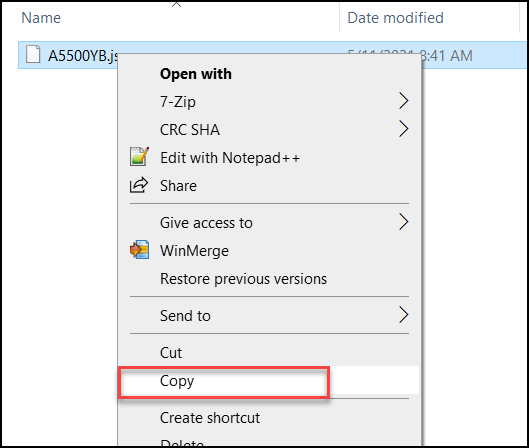Viewport: 529px width, 448px height.
Task: Expand the CRC SHA submenu arrow
Action: [x=403, y=129]
